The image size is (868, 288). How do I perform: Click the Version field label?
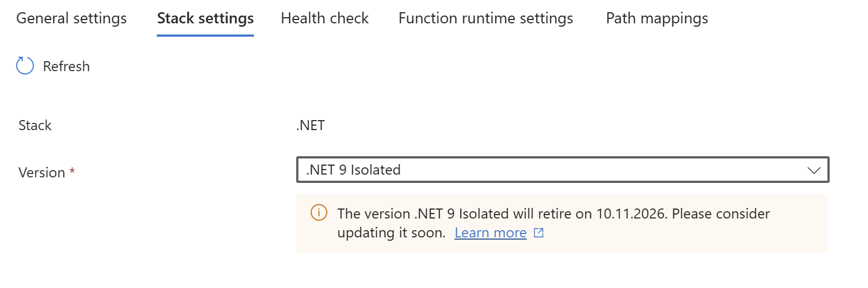42,172
